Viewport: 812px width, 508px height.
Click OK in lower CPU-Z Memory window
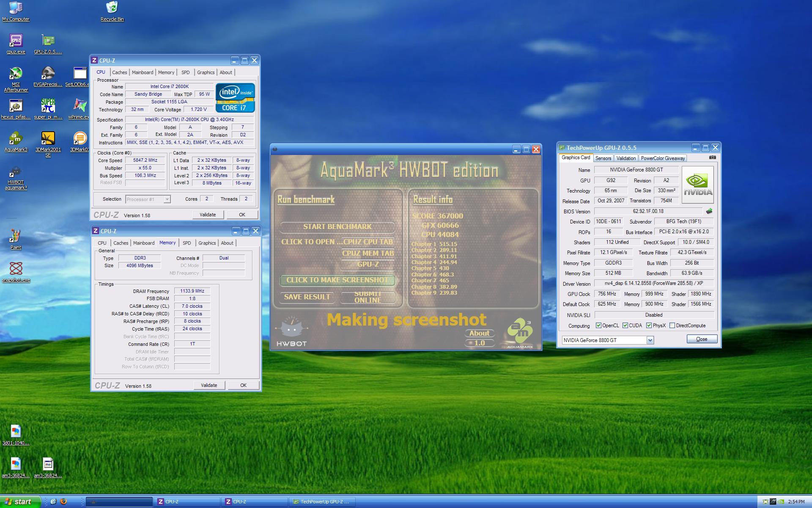click(243, 385)
